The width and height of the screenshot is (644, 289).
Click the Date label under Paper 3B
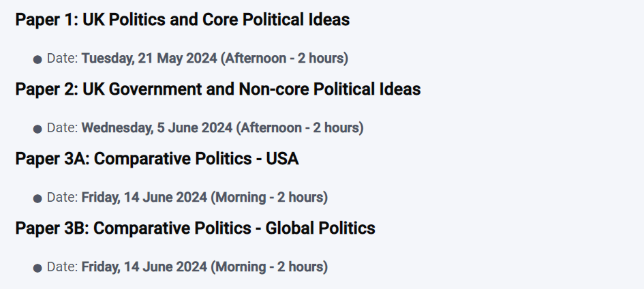(x=63, y=267)
